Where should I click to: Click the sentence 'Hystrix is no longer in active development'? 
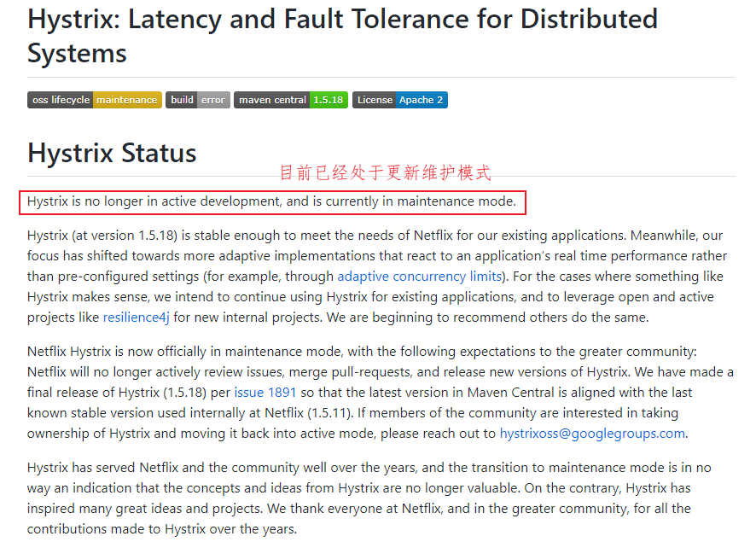[x=154, y=201]
